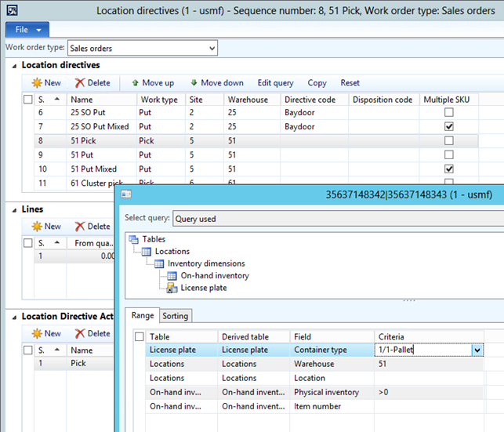The width and height of the screenshot is (504, 432).
Task: Tick the row checkbox for 25 SO Put
Action: 28,112
